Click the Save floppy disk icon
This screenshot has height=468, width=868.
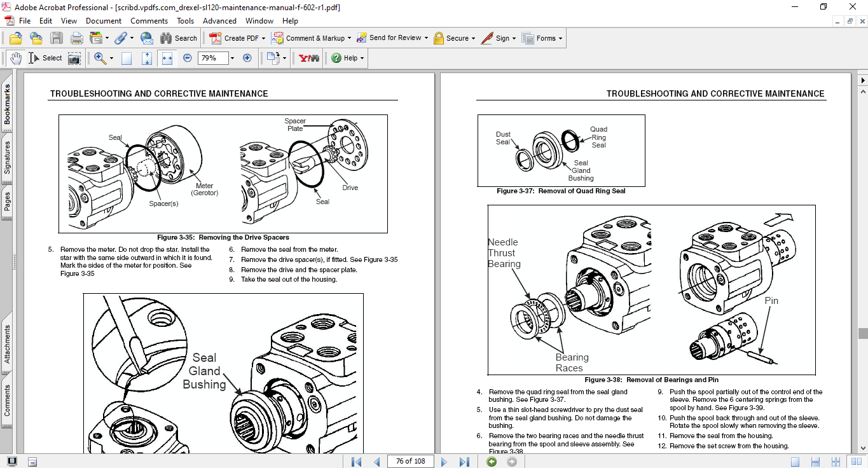tap(57, 38)
